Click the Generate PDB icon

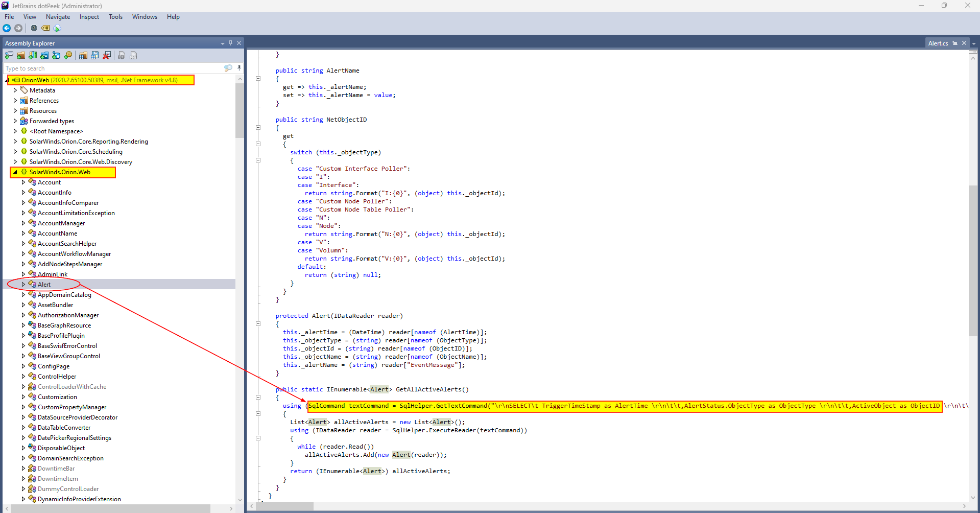click(x=133, y=55)
